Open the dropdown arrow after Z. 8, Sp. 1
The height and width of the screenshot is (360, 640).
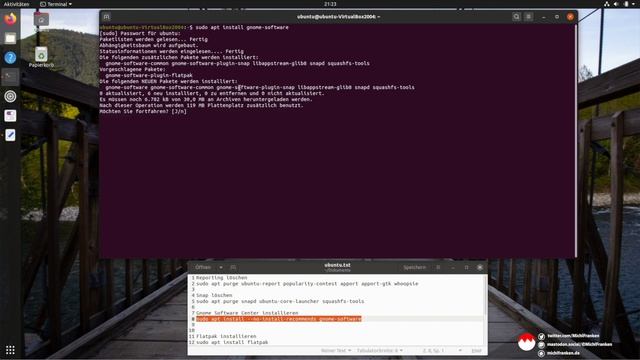click(460, 351)
